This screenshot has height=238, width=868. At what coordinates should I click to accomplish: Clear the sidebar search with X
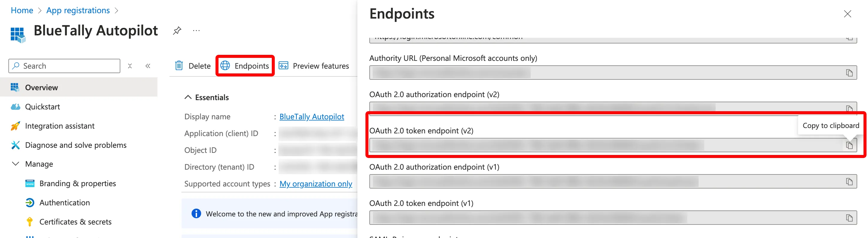[130, 66]
